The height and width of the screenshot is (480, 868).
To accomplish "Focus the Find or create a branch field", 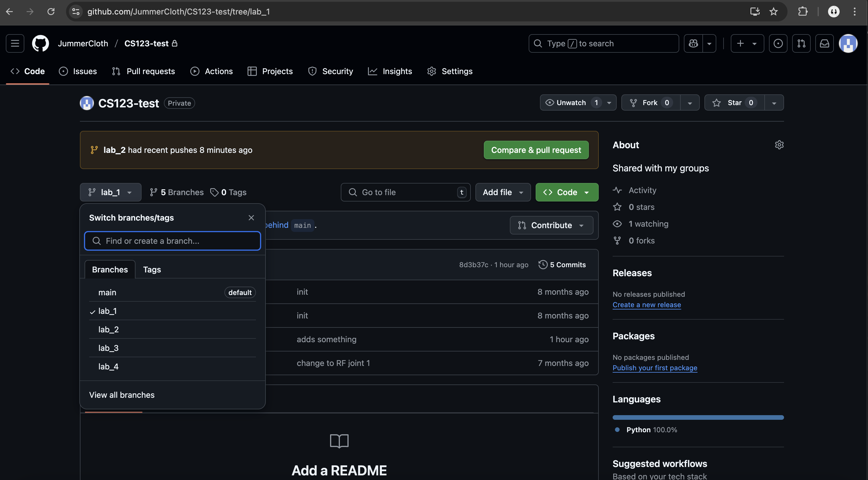I will pos(172,241).
